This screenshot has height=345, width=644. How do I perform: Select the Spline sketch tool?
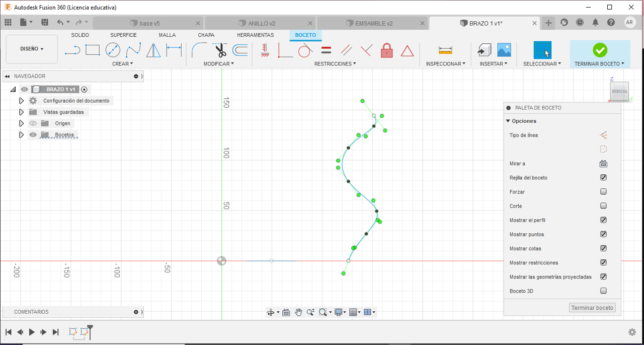(x=133, y=50)
